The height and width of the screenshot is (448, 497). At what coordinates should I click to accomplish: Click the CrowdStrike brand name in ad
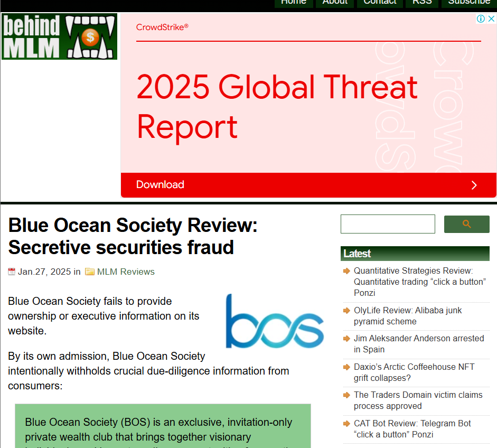point(162,27)
